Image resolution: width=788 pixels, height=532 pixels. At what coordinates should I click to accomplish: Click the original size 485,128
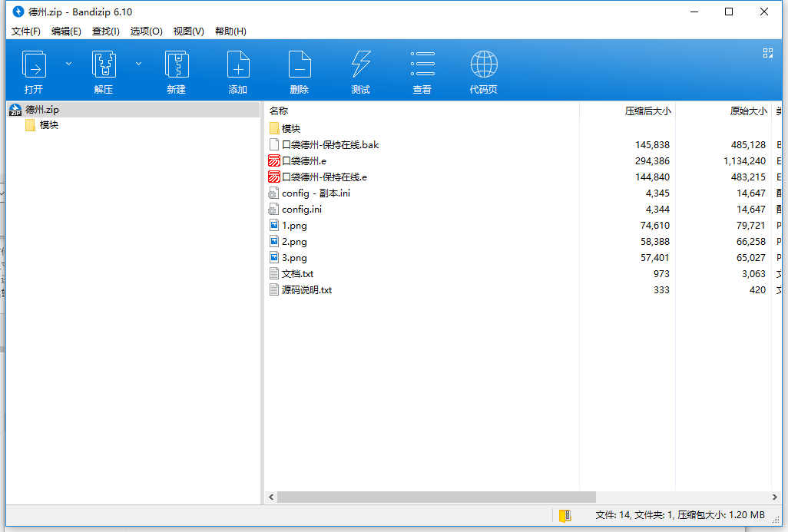[748, 144]
